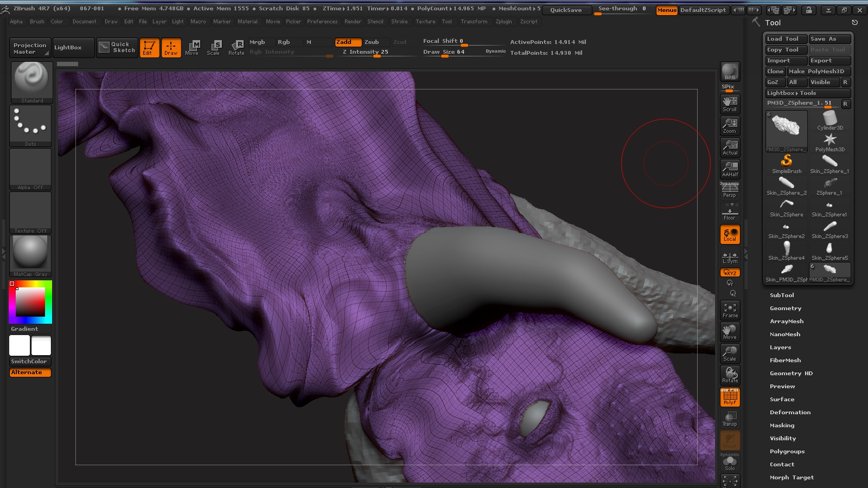The image size is (868, 488).
Task: Click the SwitchColor button
Action: [x=30, y=362]
